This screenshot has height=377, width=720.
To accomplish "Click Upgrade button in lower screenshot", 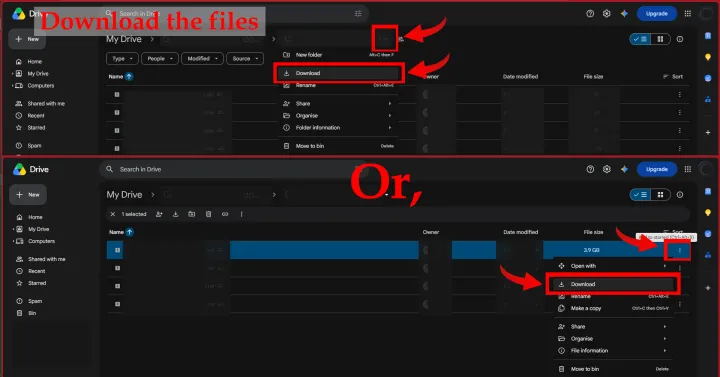I will (657, 169).
